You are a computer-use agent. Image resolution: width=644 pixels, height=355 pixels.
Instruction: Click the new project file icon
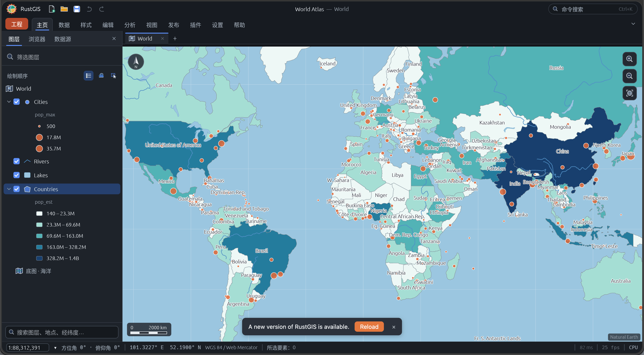click(52, 9)
